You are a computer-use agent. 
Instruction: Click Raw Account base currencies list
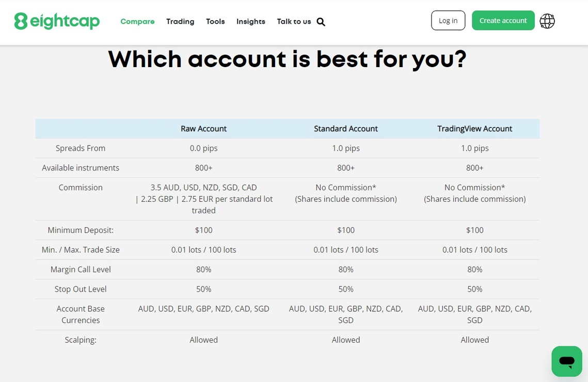pyautogui.click(x=203, y=309)
